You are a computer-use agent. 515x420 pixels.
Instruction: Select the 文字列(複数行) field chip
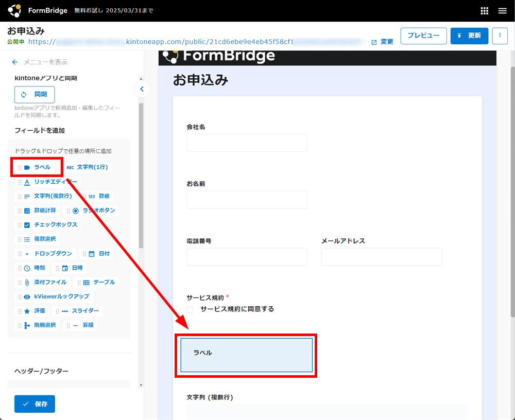click(x=45, y=196)
